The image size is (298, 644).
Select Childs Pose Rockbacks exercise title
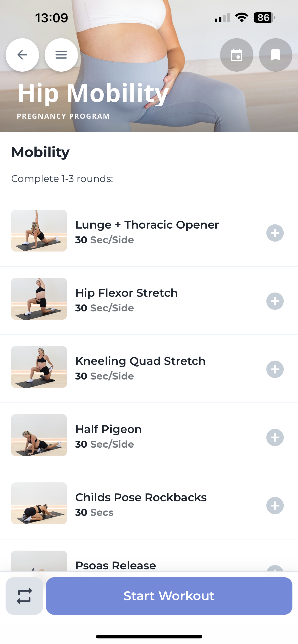point(141,497)
